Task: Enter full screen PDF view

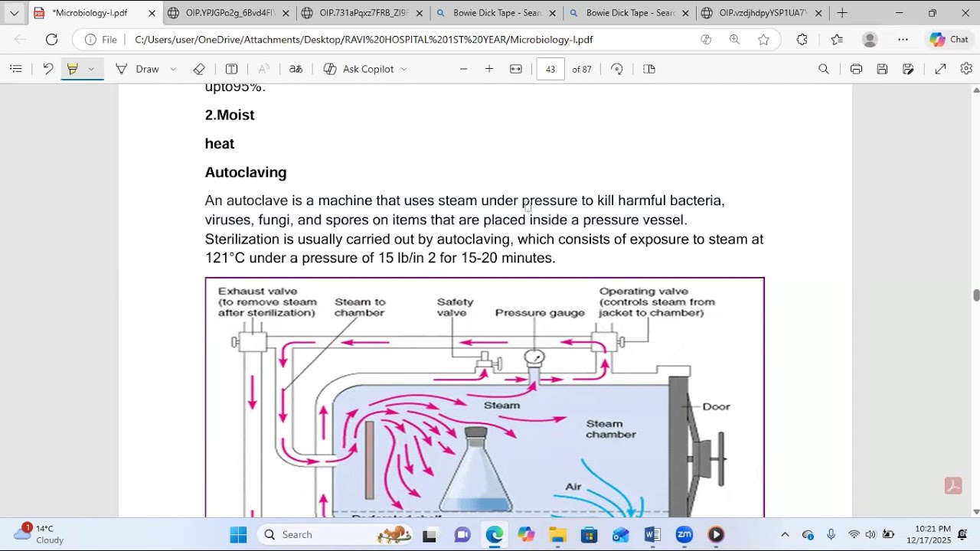Action: pyautogui.click(x=940, y=69)
